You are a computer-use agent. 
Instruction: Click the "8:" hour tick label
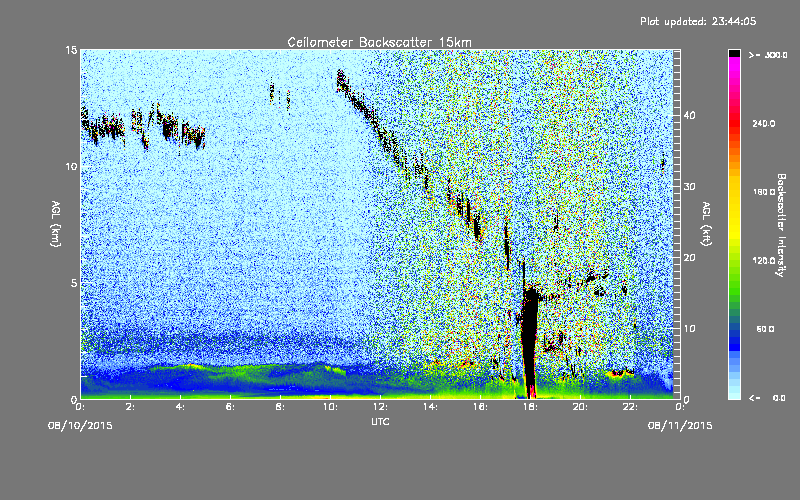(x=280, y=407)
